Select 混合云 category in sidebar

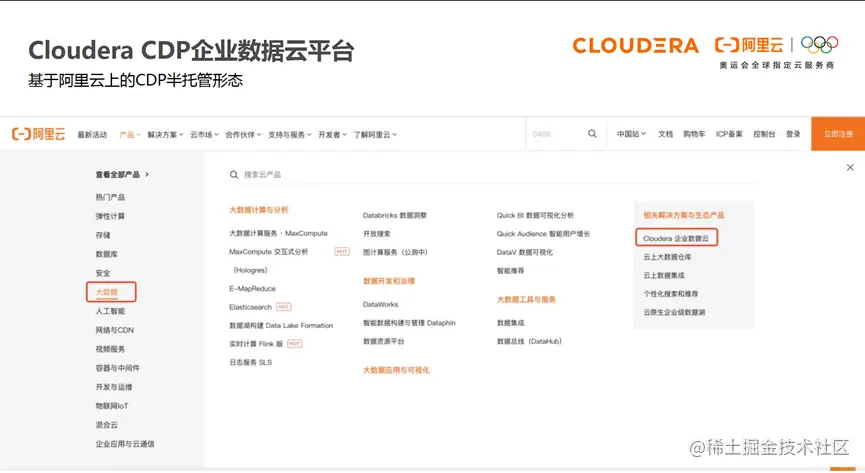point(106,425)
